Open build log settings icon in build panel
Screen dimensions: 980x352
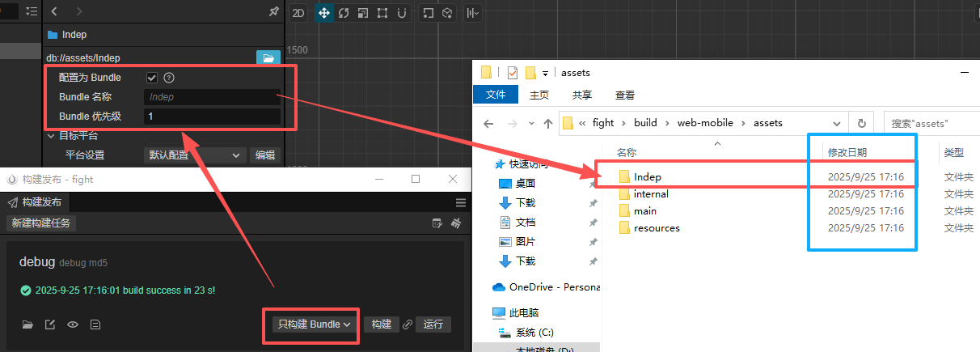[437, 223]
